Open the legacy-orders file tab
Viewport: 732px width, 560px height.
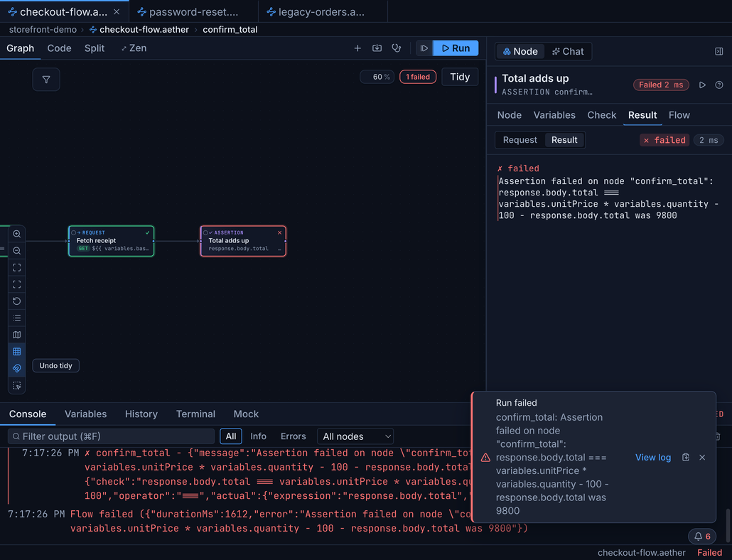pos(322,11)
